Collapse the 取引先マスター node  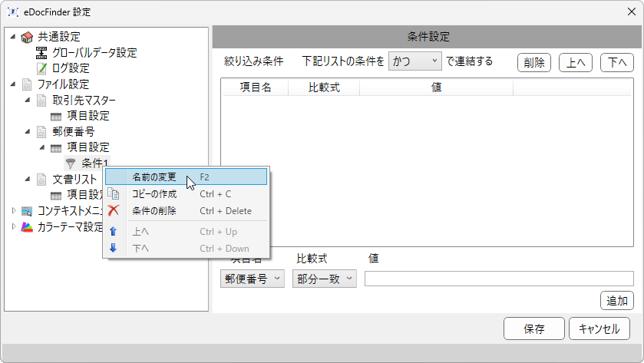pos(28,100)
